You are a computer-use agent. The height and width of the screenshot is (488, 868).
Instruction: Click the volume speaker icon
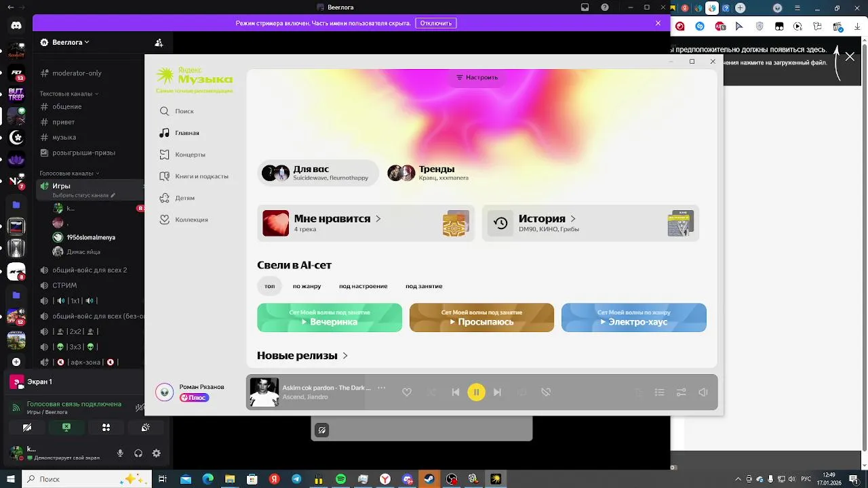pyautogui.click(x=703, y=392)
